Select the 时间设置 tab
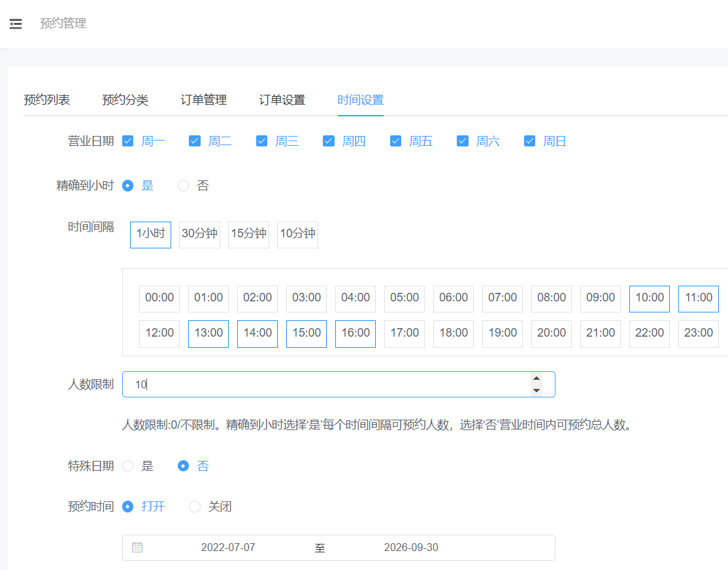This screenshot has height=570, width=728. 361,100
